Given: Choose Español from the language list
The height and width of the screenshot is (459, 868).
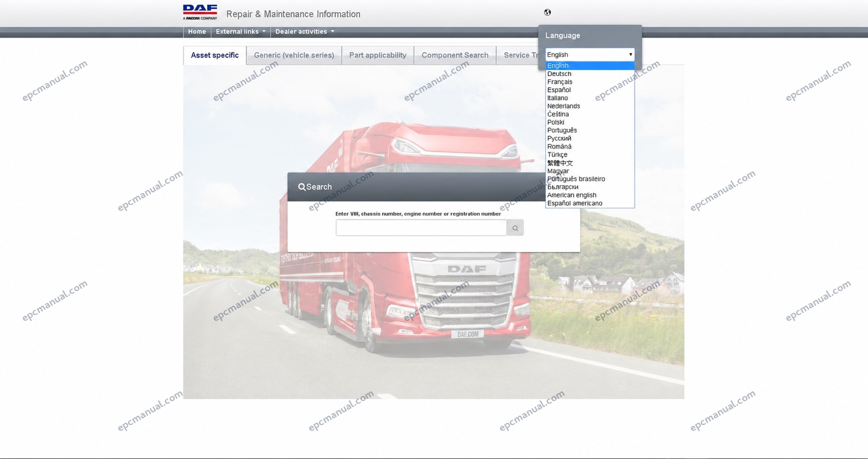Looking at the screenshot, I should 590,90.
